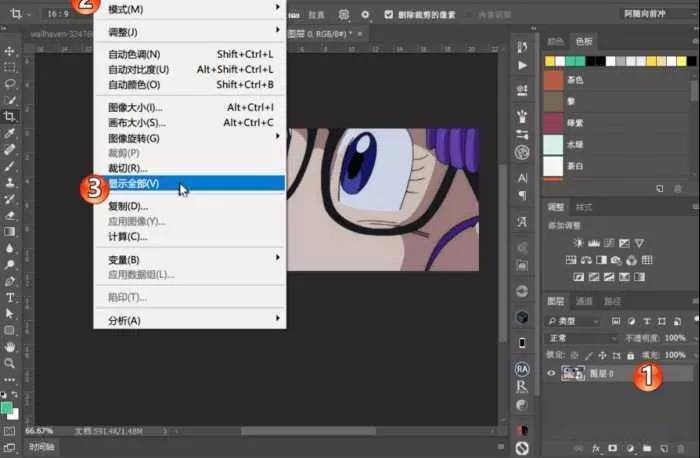The image size is (700, 458).
Task: Open crop overlay grid options
Action: (343, 15)
